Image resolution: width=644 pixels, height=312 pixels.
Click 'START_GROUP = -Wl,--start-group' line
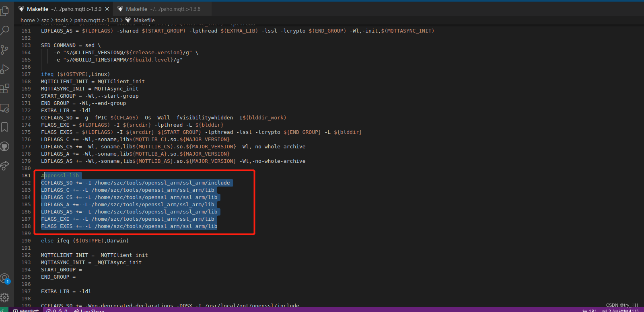click(90, 96)
